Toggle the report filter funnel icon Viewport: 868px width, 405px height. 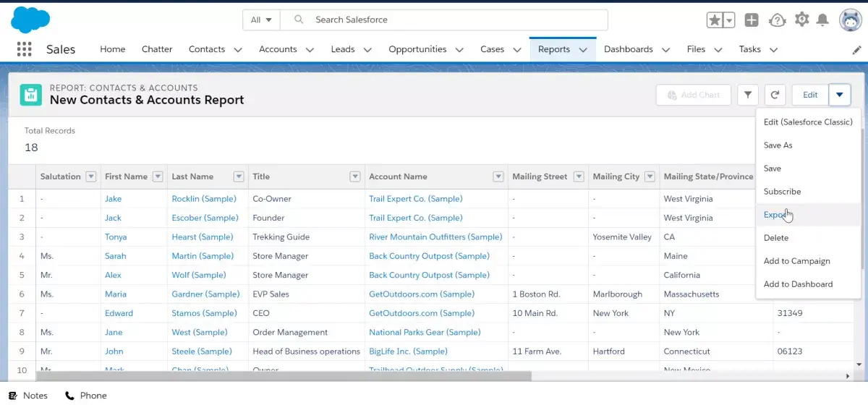tap(748, 95)
